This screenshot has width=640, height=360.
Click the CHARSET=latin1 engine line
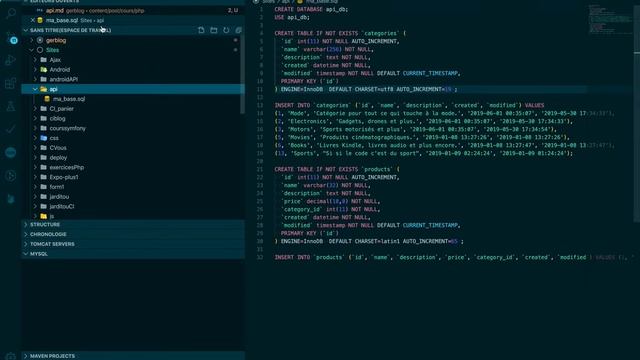point(369,241)
